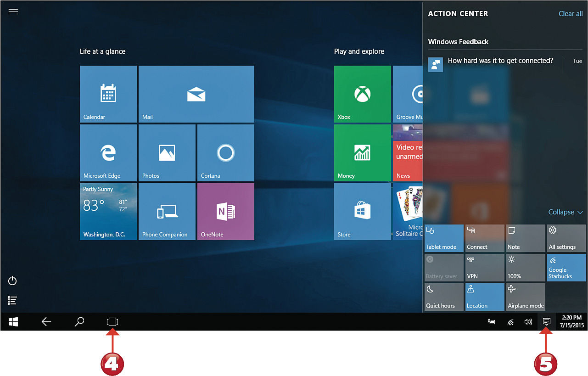Open the Weather tile for Washington, D.C.

pos(108,212)
